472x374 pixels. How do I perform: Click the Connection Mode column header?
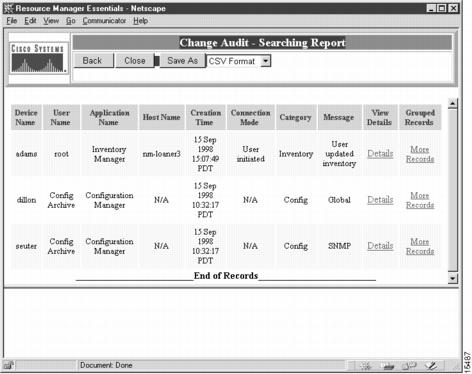click(x=250, y=117)
